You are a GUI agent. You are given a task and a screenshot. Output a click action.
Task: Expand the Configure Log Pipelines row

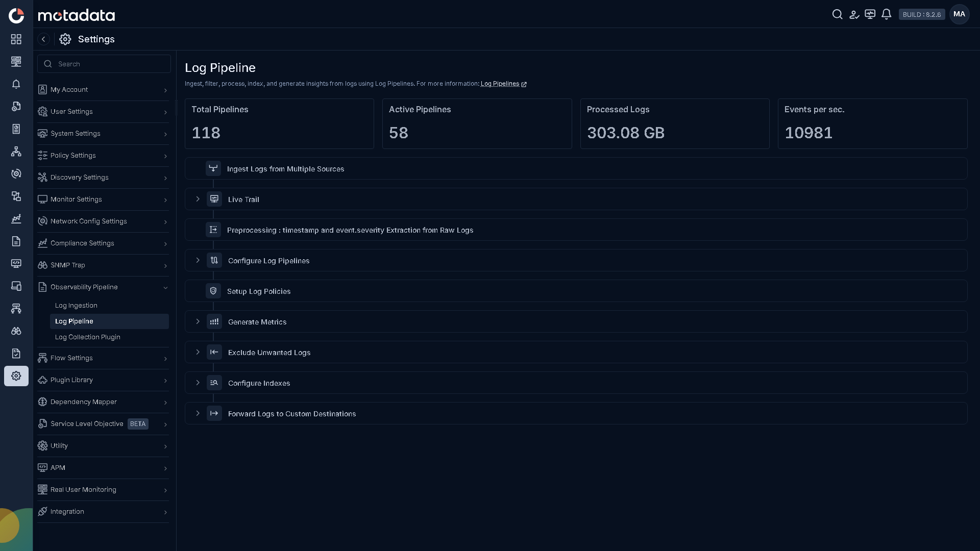(198, 260)
